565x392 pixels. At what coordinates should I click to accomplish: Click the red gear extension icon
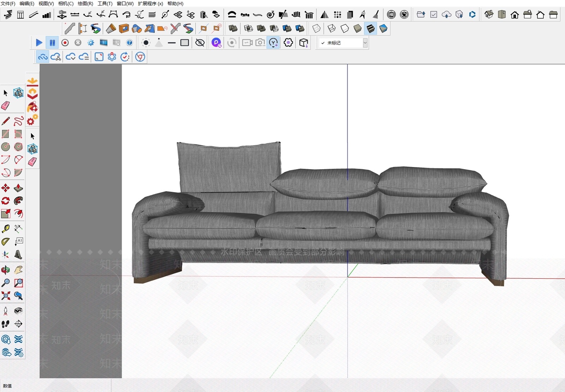pos(32,120)
